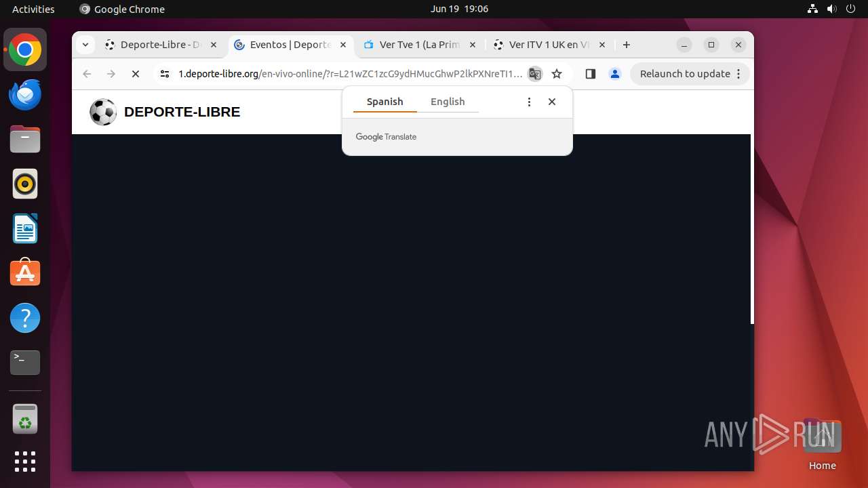Image resolution: width=868 pixels, height=488 pixels.
Task: Switch to Ver Tve 1 tab
Action: coord(420,45)
